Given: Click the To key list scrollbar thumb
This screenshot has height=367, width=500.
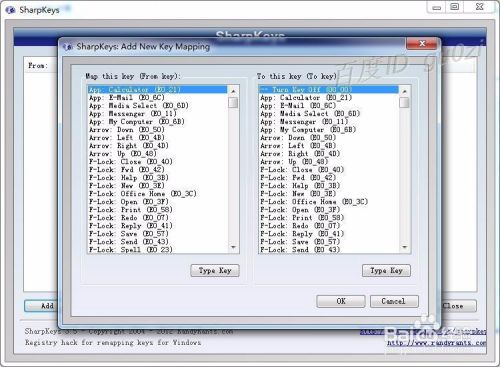Looking at the screenshot, I should pyautogui.click(x=404, y=102).
